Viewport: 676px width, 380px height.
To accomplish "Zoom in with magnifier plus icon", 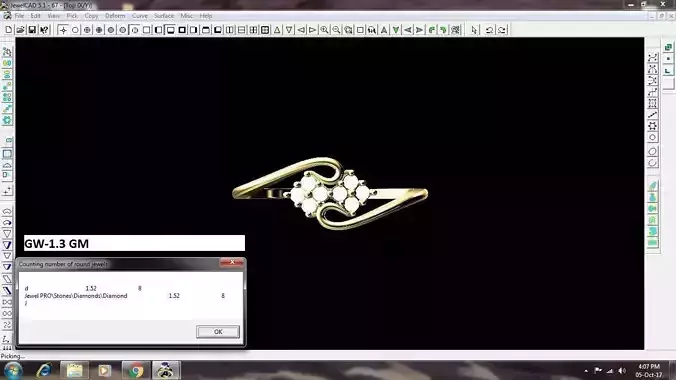I will [324, 30].
